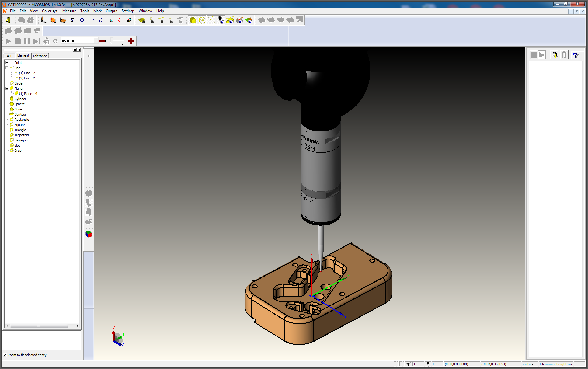
Task: Select the Cone element in tree
Action: 18,109
